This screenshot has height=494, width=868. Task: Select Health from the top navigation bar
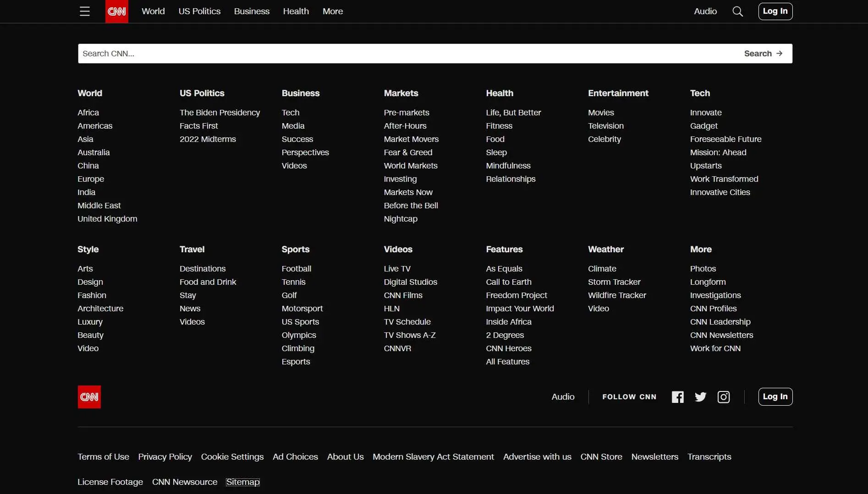tap(296, 11)
